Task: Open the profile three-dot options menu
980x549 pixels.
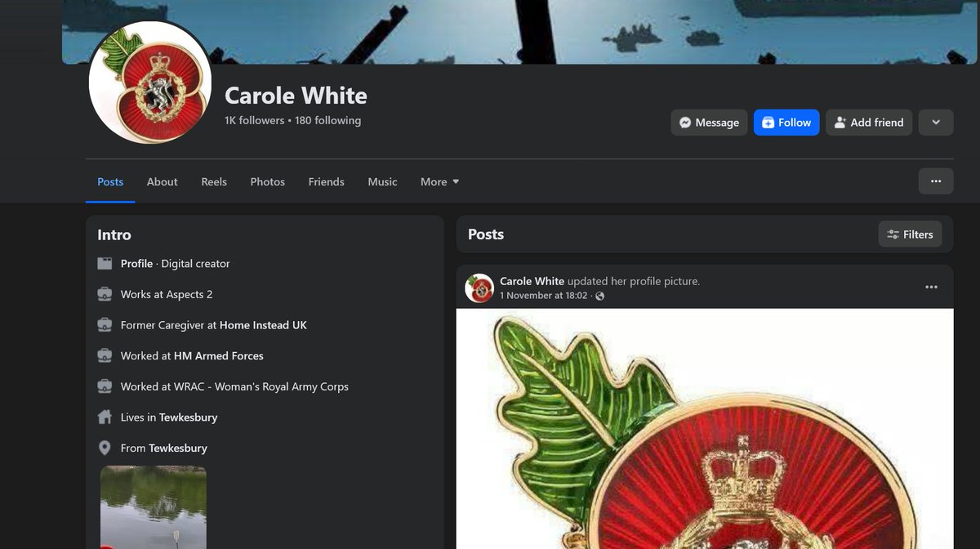Action: (936, 181)
